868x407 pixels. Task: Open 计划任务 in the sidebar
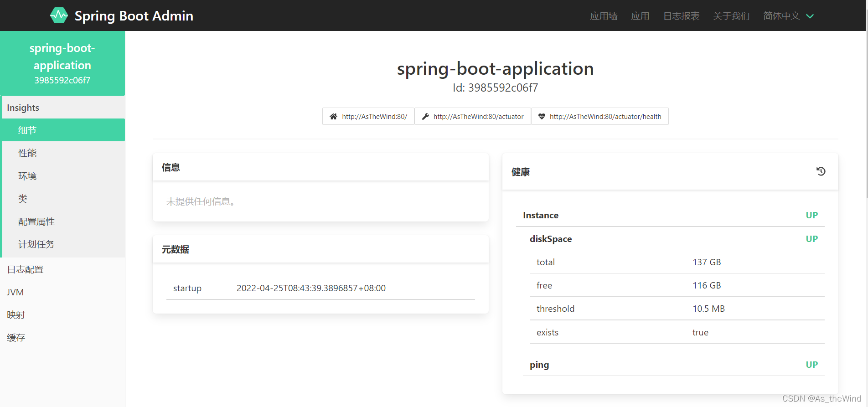click(x=63, y=244)
